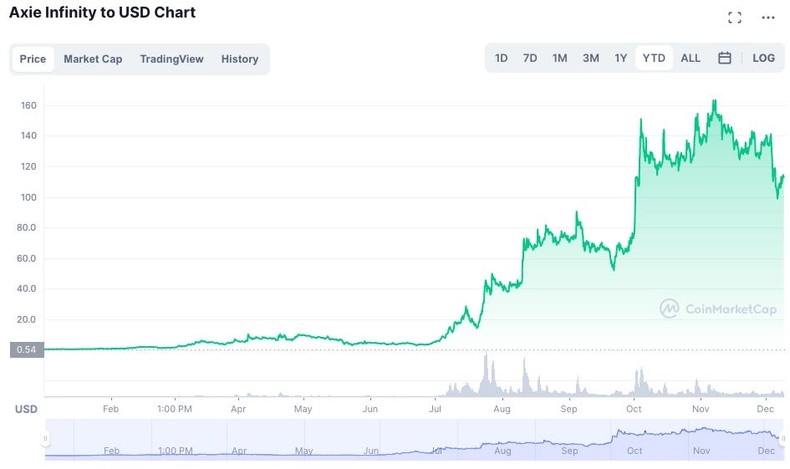This screenshot has width=790, height=469.
Task: Toggle LOG scale on the chart
Action: (763, 58)
